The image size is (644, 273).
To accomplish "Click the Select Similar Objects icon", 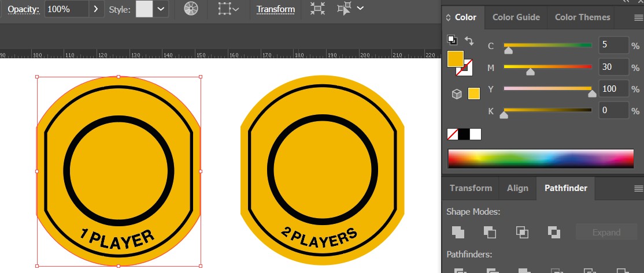I will pyautogui.click(x=344, y=9).
